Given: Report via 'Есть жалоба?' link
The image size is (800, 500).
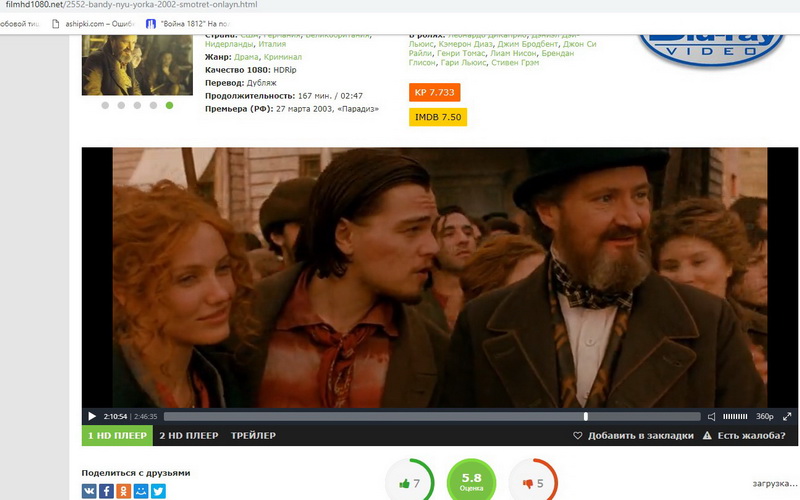Looking at the screenshot, I should pos(752,436).
